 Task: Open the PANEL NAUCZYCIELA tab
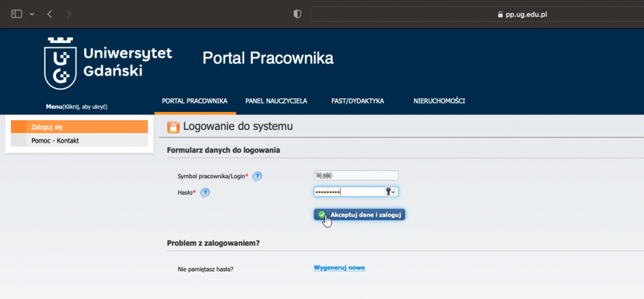pos(276,101)
